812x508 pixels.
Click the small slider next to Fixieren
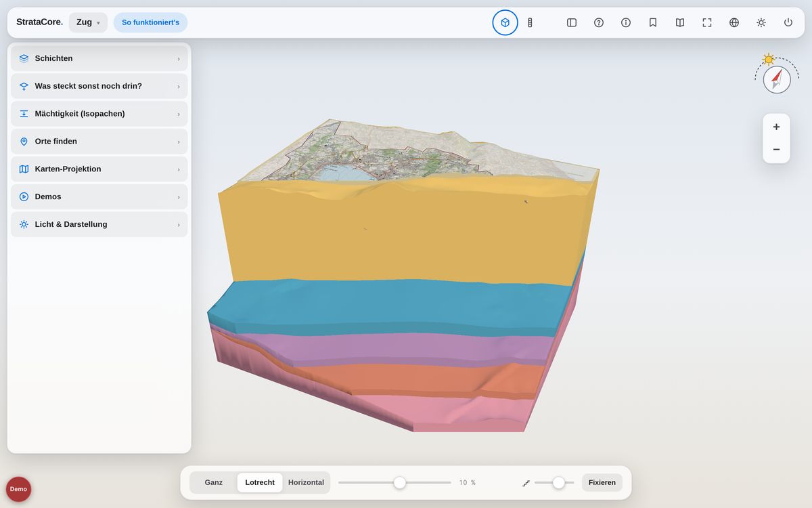coord(558,482)
